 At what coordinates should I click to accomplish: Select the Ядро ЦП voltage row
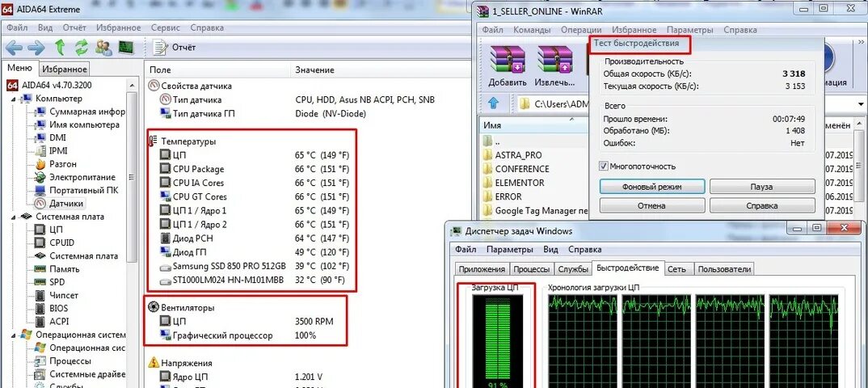242,377
